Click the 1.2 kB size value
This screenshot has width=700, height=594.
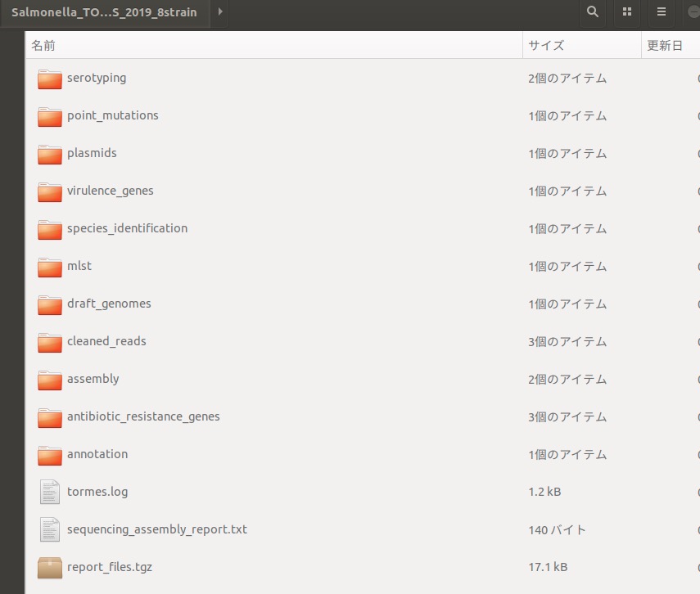[x=544, y=492]
